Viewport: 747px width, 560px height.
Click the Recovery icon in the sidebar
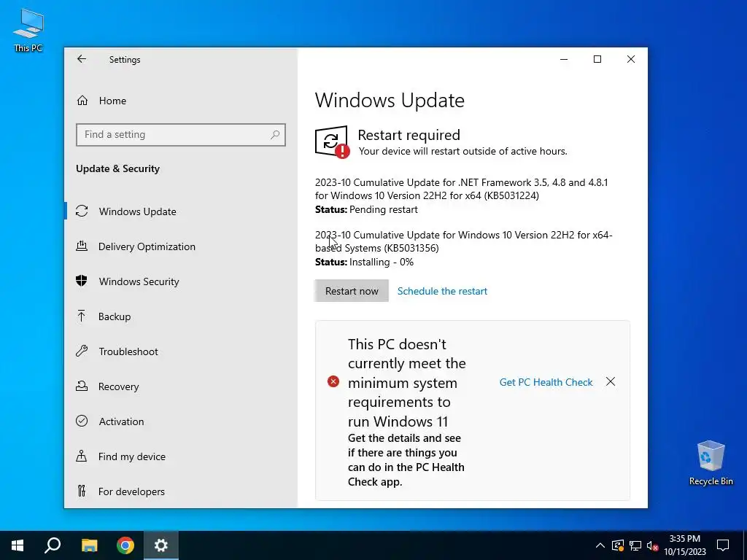tap(82, 386)
